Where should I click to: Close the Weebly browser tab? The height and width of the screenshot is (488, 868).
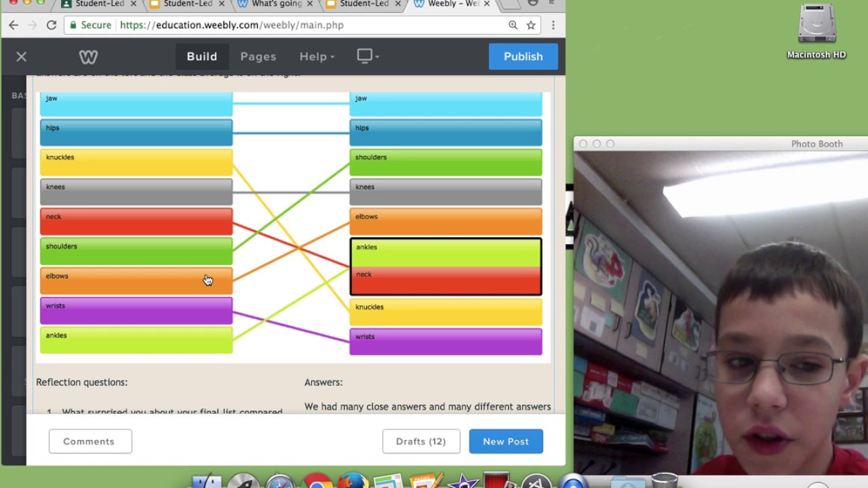coord(486,4)
